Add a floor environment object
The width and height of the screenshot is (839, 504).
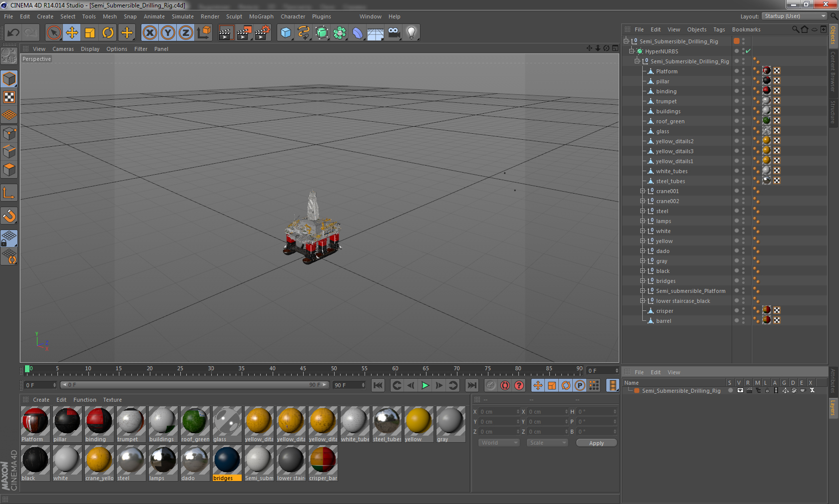click(376, 33)
